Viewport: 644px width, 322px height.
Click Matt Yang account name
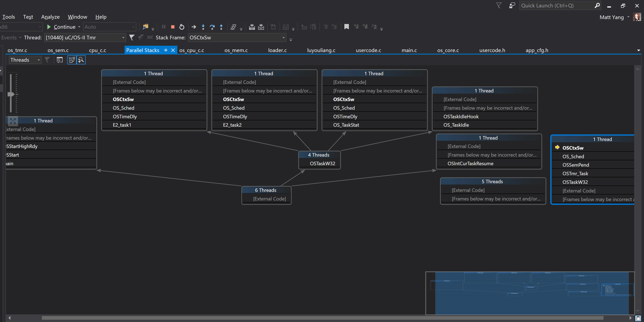coord(612,17)
